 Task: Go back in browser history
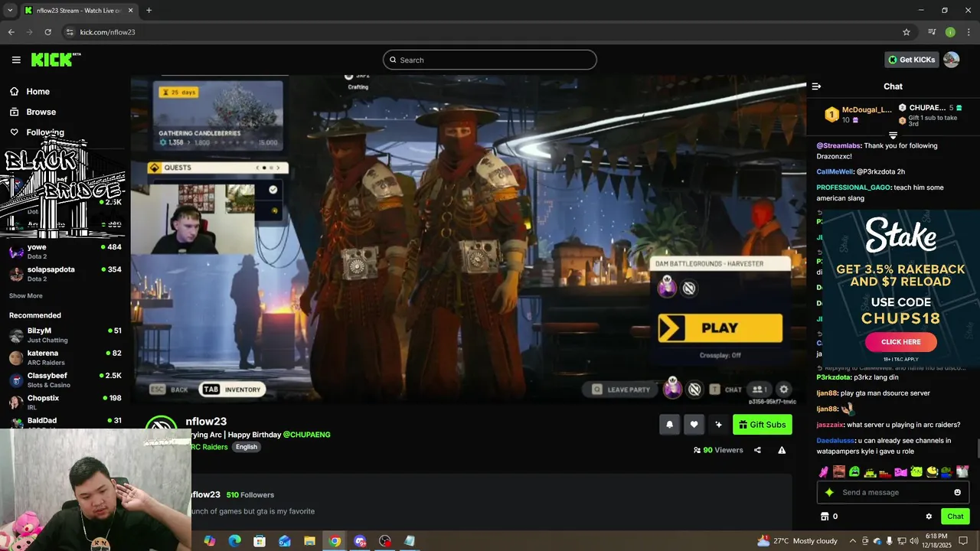(x=11, y=32)
